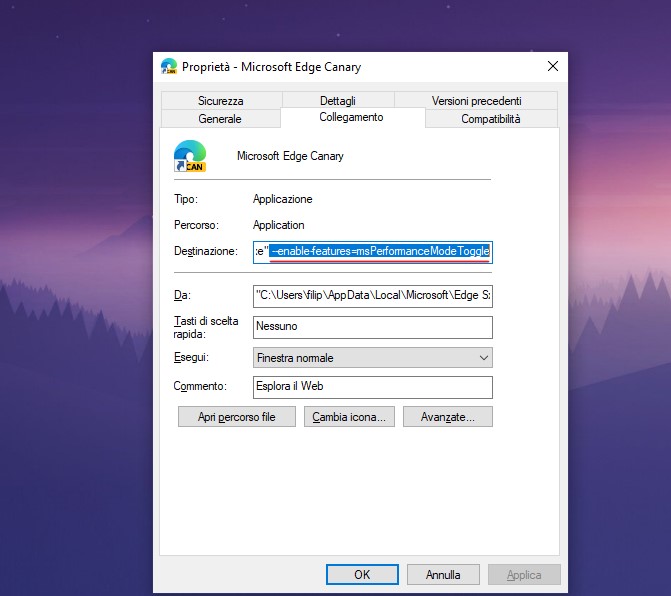Open the Compatibilità tab

[491, 119]
